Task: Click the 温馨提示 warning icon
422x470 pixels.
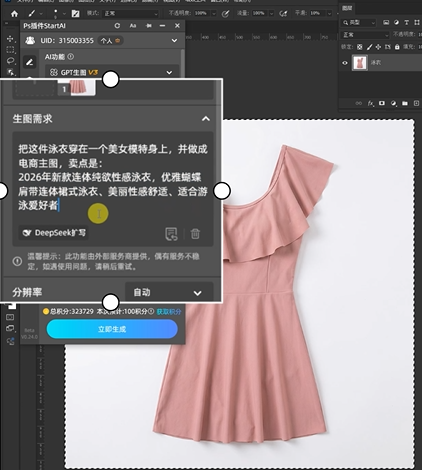Action: [x=17, y=261]
